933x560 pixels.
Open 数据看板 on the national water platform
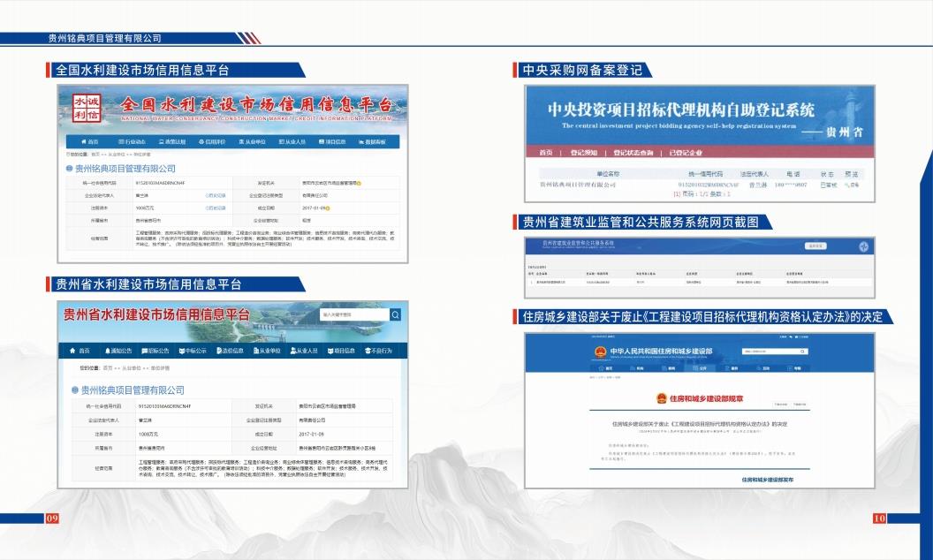pyautogui.click(x=372, y=141)
